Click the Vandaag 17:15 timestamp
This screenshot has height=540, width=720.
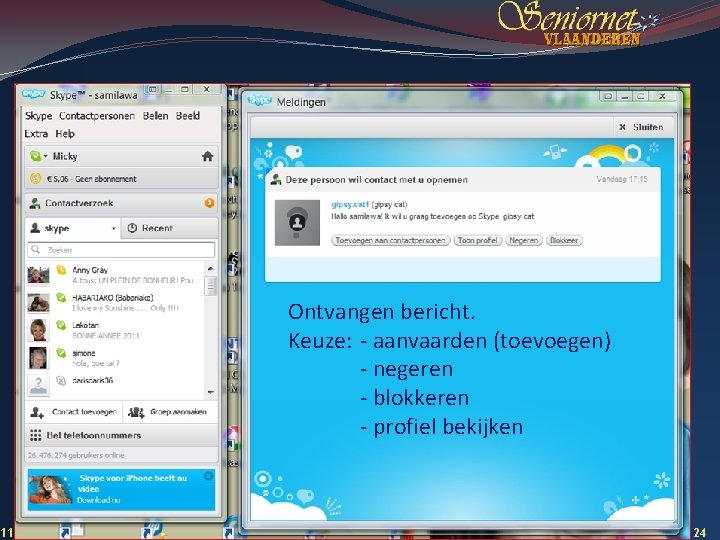pyautogui.click(x=622, y=179)
